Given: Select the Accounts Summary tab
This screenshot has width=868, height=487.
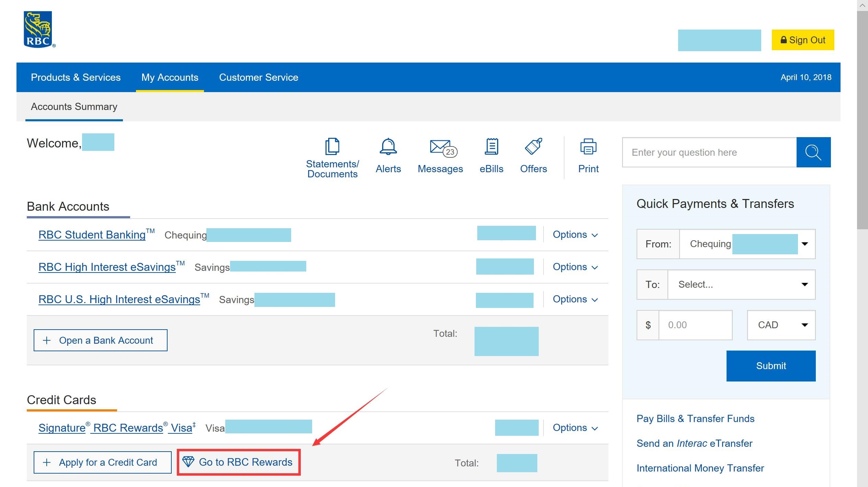Looking at the screenshot, I should [74, 107].
